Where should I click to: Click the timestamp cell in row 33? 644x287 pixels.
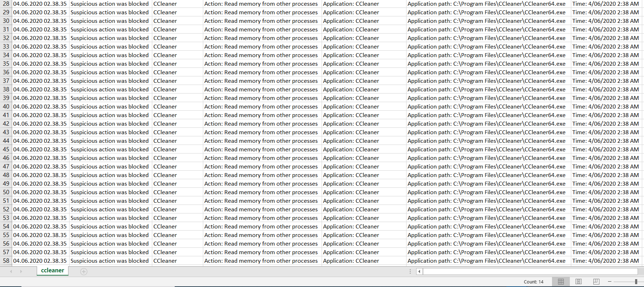[x=41, y=46]
